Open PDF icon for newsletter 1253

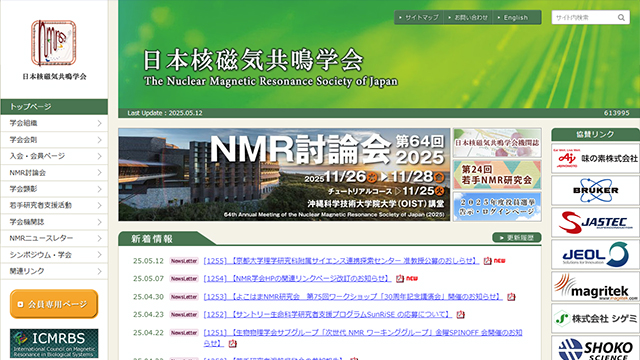pos(511,297)
